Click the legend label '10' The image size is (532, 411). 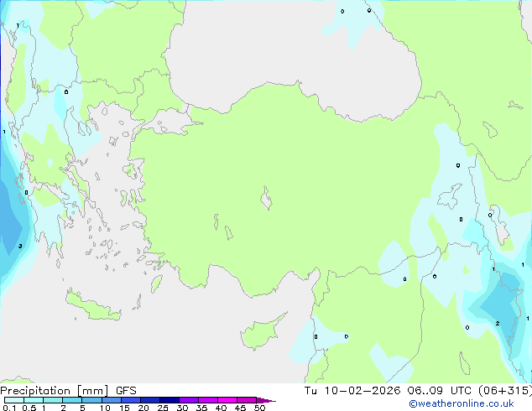click(105, 408)
